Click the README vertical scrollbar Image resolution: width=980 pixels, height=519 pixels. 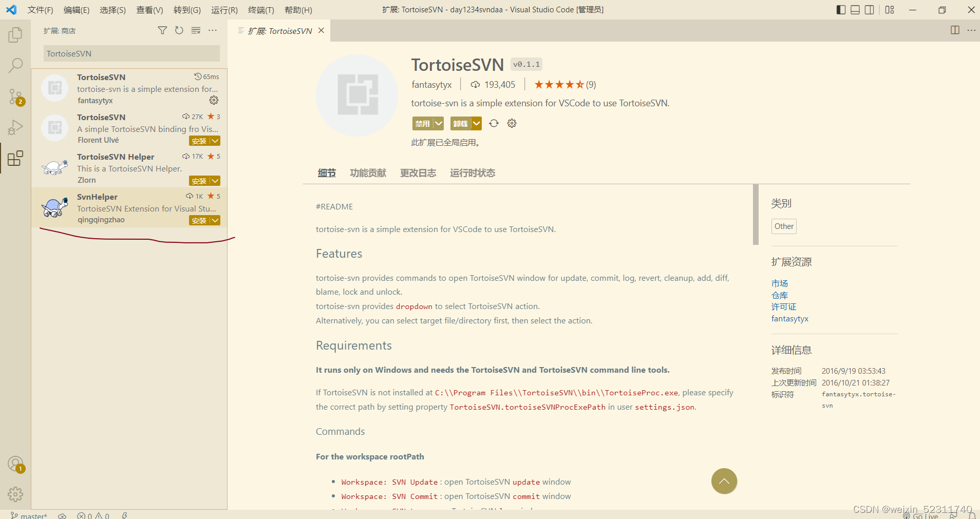click(x=756, y=215)
